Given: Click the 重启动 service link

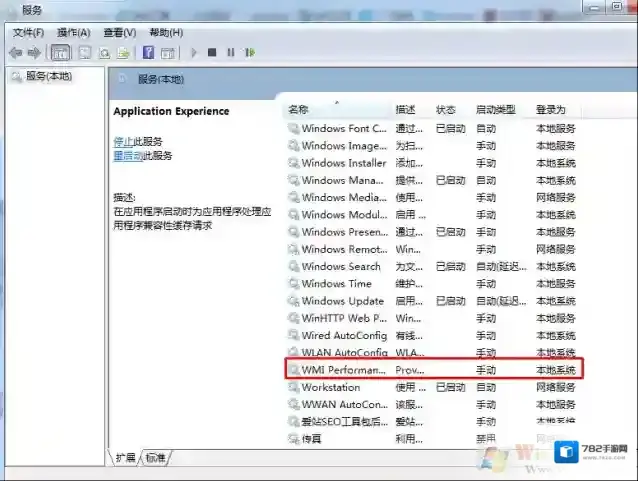Looking at the screenshot, I should 128,155.
